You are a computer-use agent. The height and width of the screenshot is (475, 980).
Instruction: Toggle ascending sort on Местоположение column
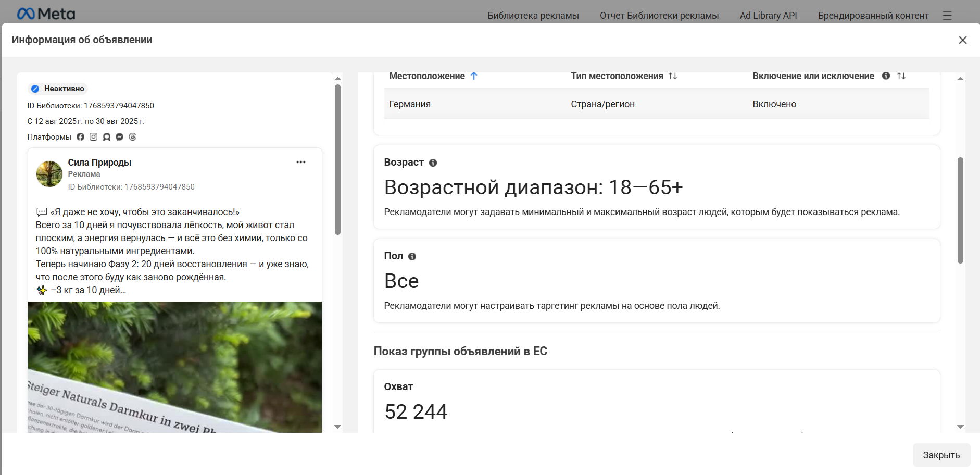point(474,76)
